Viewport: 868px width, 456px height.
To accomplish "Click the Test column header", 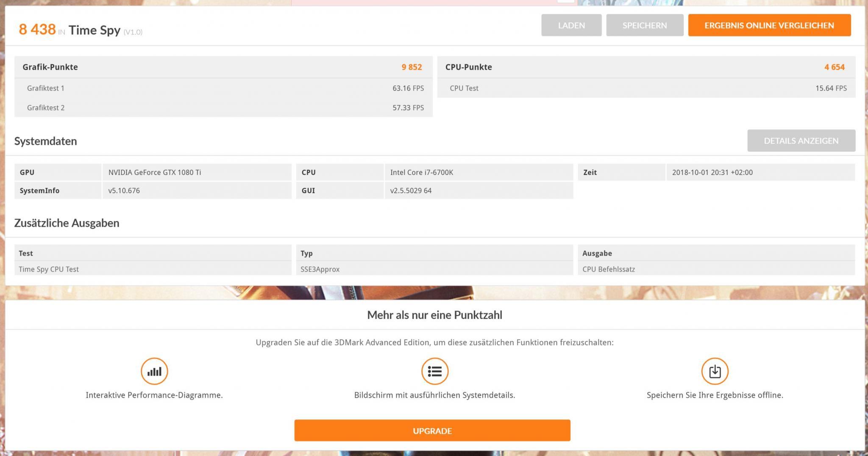I will 153,253.
